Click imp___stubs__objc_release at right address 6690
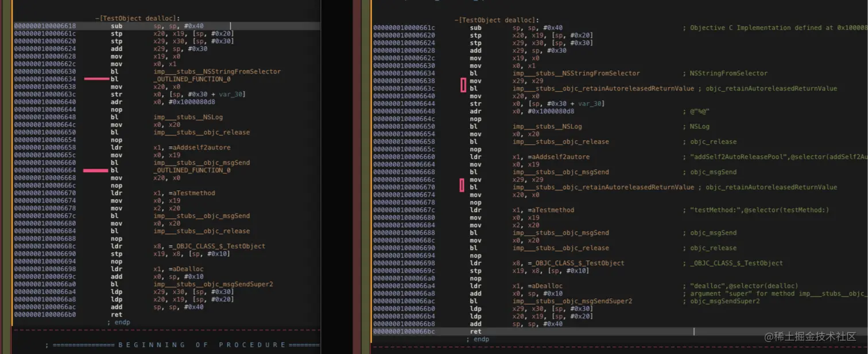 [561, 248]
